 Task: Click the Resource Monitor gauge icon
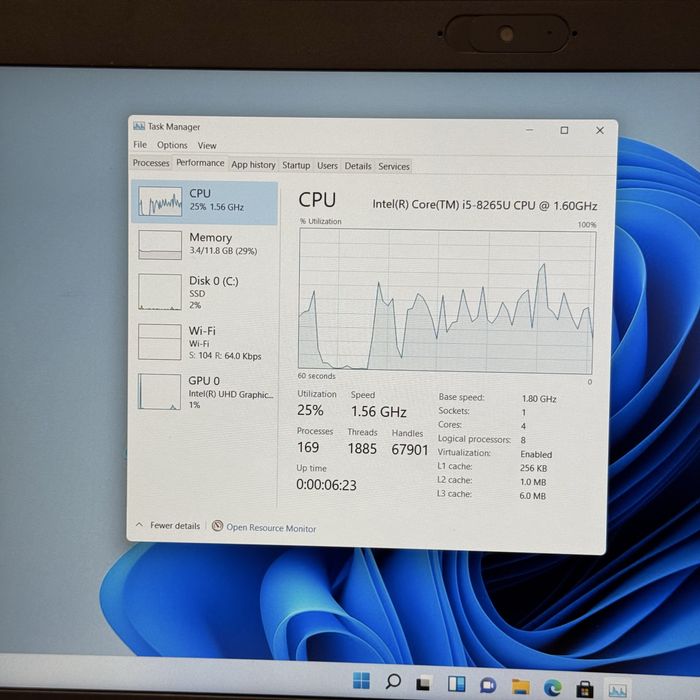[x=217, y=526]
